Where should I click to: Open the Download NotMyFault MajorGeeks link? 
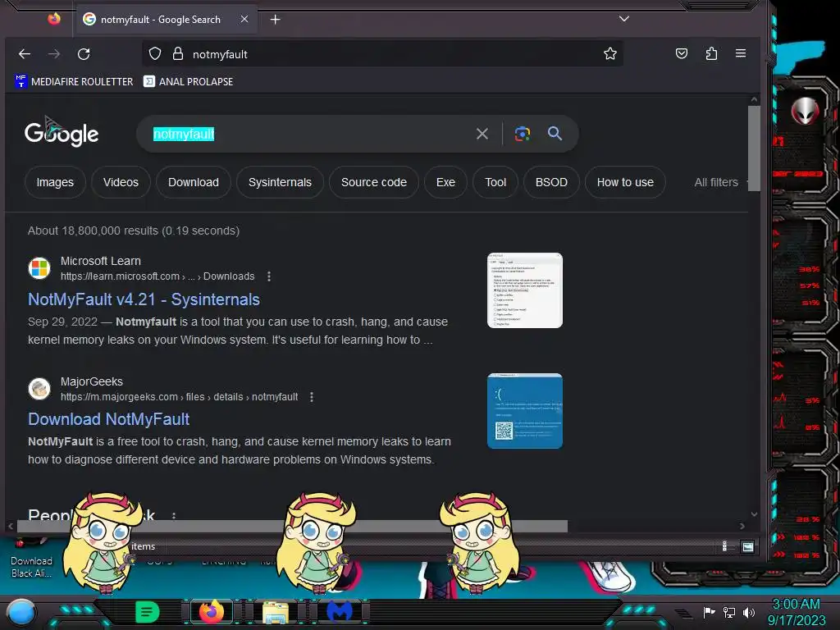[x=109, y=419]
